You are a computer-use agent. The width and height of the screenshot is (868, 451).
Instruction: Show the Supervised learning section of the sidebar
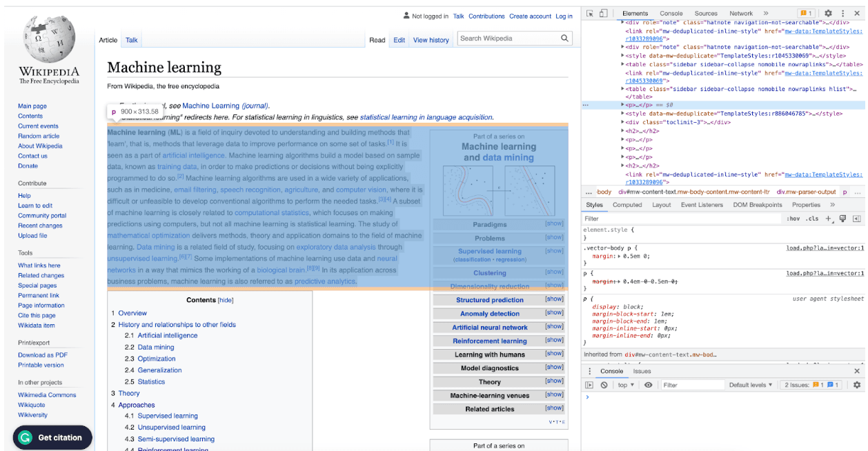[x=554, y=251]
